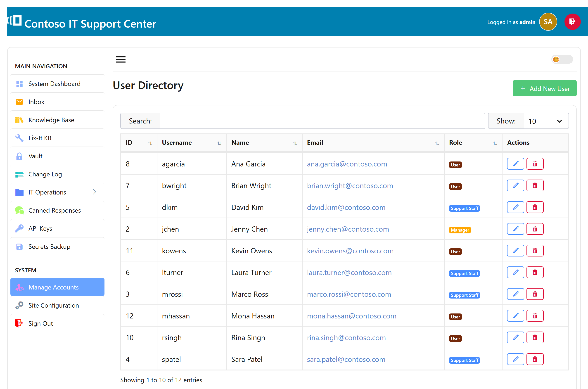Click the edit pencil for Ana Garcia
The width and height of the screenshot is (588, 389).
(515, 164)
